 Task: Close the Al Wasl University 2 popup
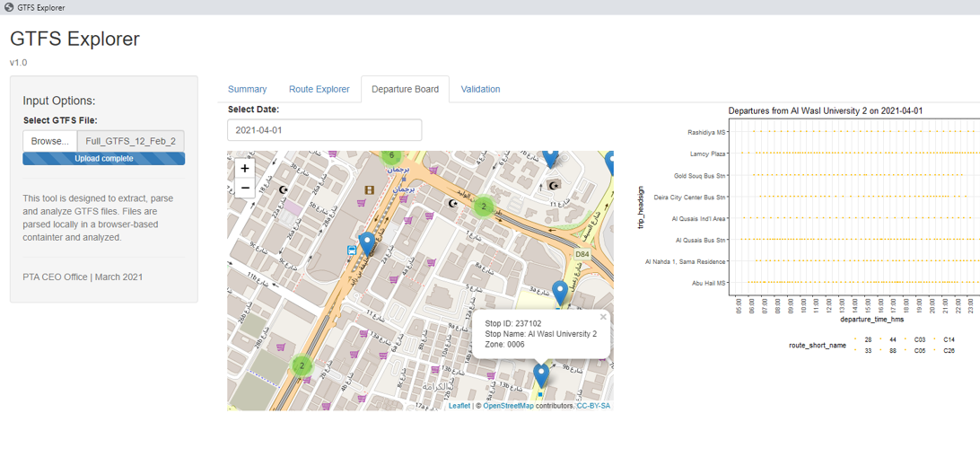click(x=603, y=317)
